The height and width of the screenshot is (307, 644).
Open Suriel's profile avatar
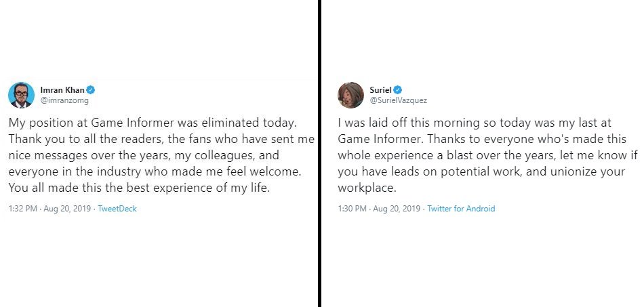(350, 95)
